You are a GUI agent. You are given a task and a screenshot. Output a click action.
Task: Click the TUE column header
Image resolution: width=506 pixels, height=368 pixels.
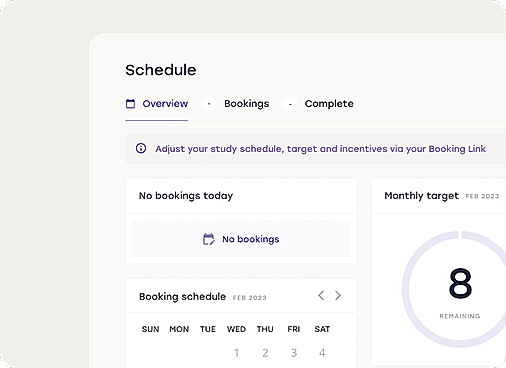pyautogui.click(x=208, y=329)
